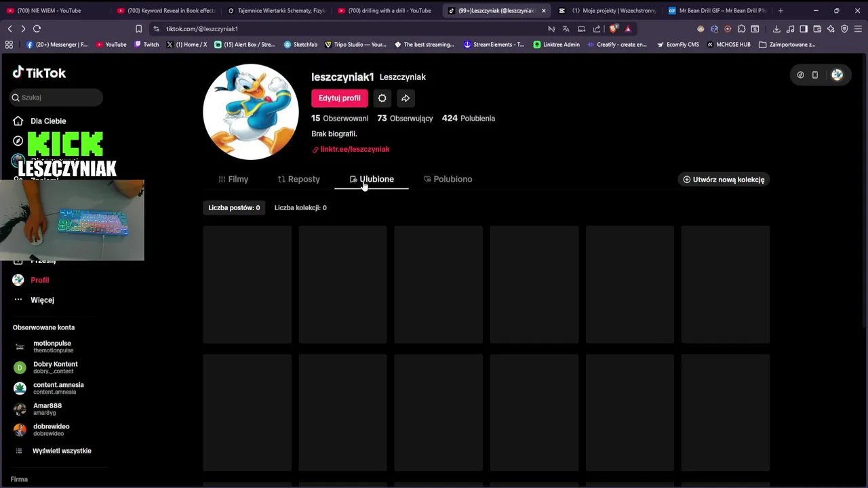
Task: Click the 424 Polubienia count
Action: [x=469, y=118]
